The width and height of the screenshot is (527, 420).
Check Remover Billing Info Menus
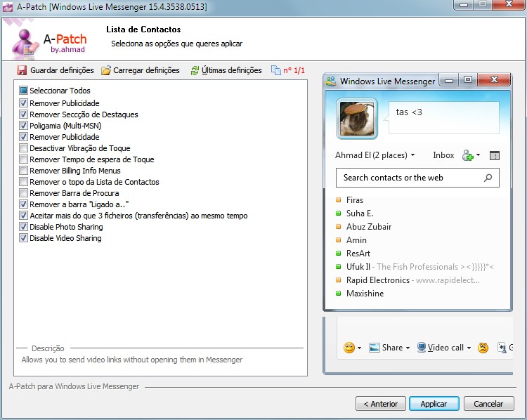coord(23,171)
